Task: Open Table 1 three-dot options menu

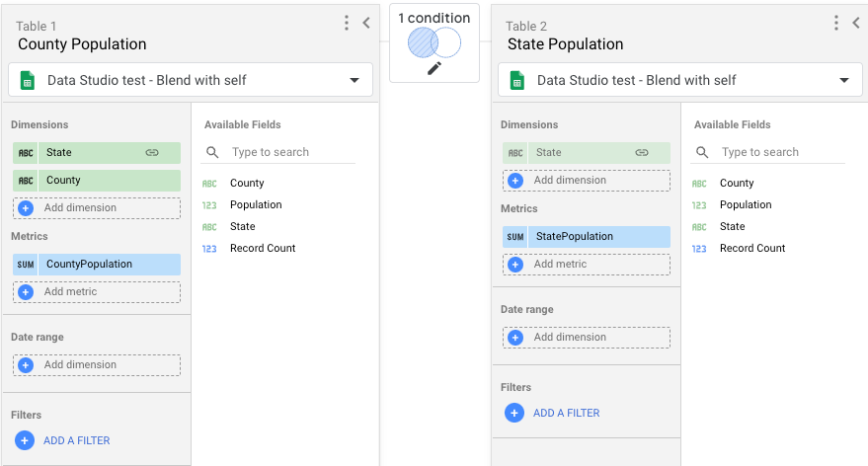Action: [x=346, y=23]
